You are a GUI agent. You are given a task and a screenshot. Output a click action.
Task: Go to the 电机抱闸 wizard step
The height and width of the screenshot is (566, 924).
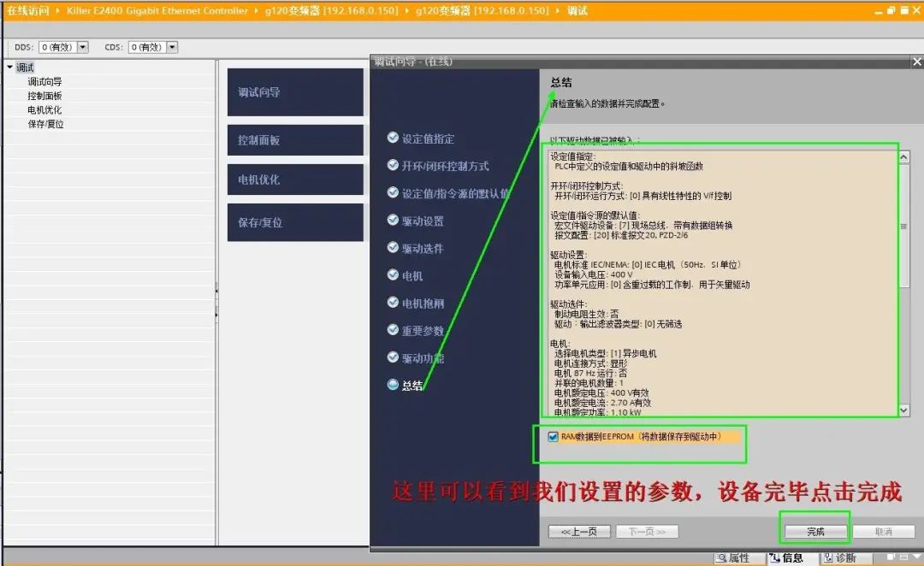point(416,304)
